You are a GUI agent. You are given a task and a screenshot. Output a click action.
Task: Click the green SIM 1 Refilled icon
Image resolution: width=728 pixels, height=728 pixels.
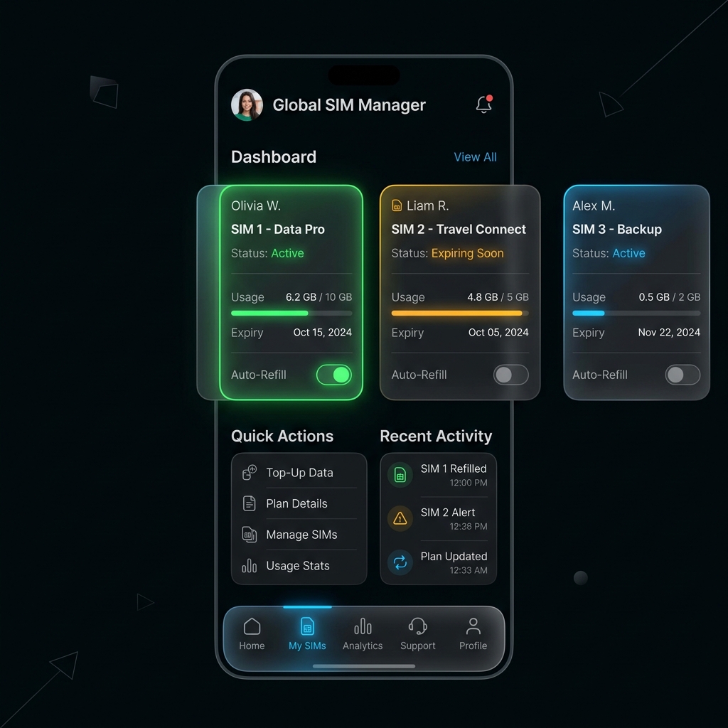pyautogui.click(x=400, y=475)
